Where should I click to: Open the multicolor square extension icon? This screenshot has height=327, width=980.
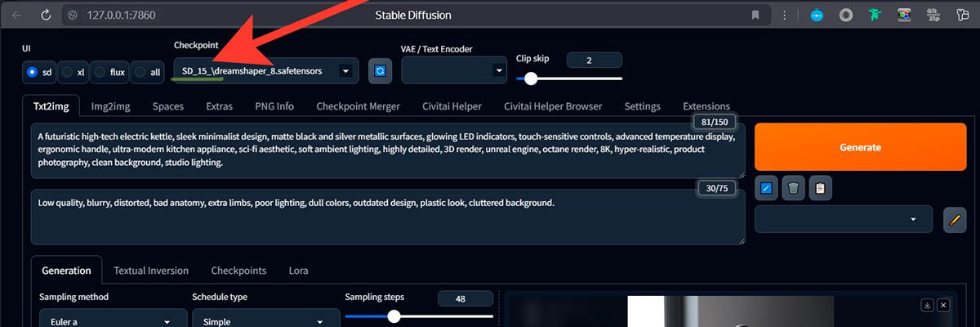[x=903, y=15]
